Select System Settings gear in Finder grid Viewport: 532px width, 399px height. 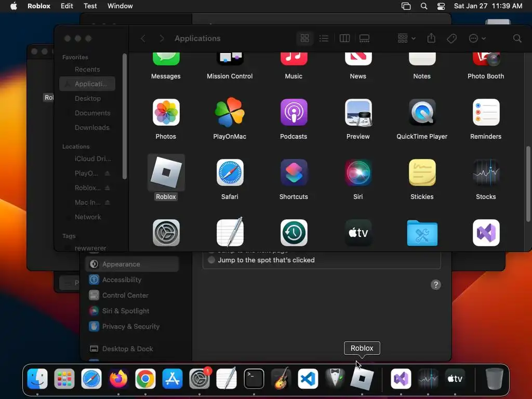pos(166,233)
